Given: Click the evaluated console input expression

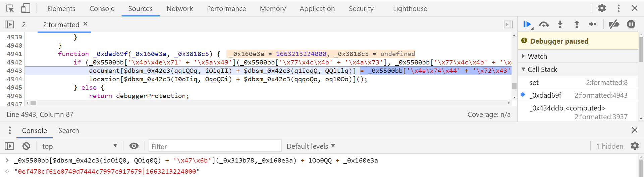Looking at the screenshot, I should (x=196, y=160).
